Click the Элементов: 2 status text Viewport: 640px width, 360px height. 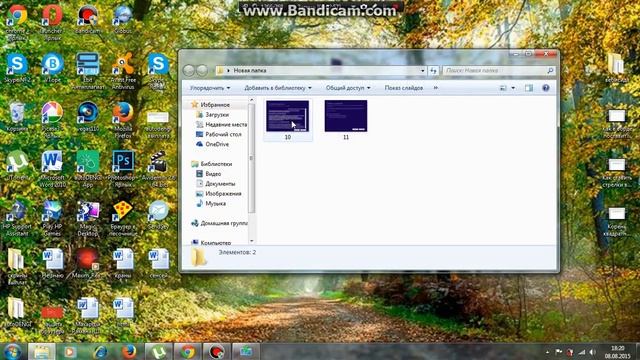(x=237, y=252)
